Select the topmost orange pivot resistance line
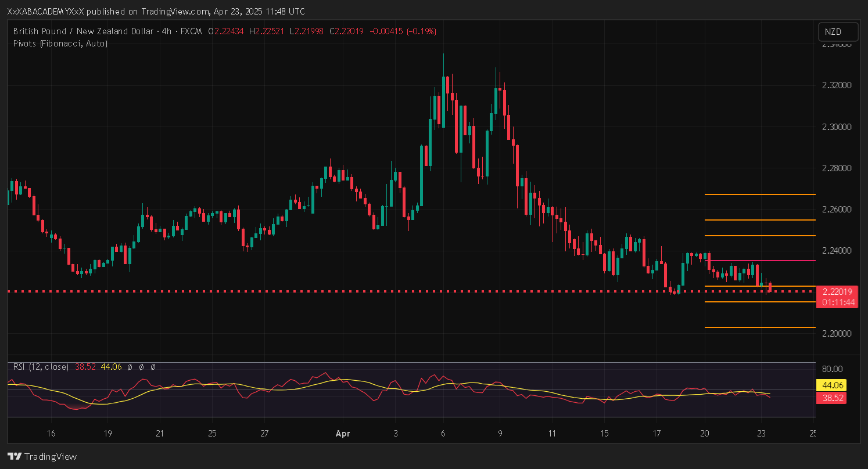Viewport: 868px width, 469px height. 760,194
